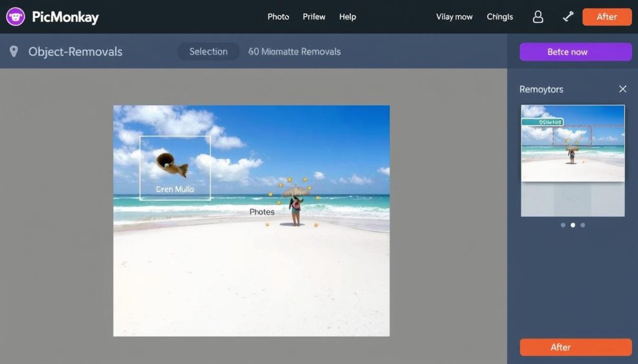Select the middle carousel dot under the thumbnail
The image size is (638, 364).
tap(573, 225)
